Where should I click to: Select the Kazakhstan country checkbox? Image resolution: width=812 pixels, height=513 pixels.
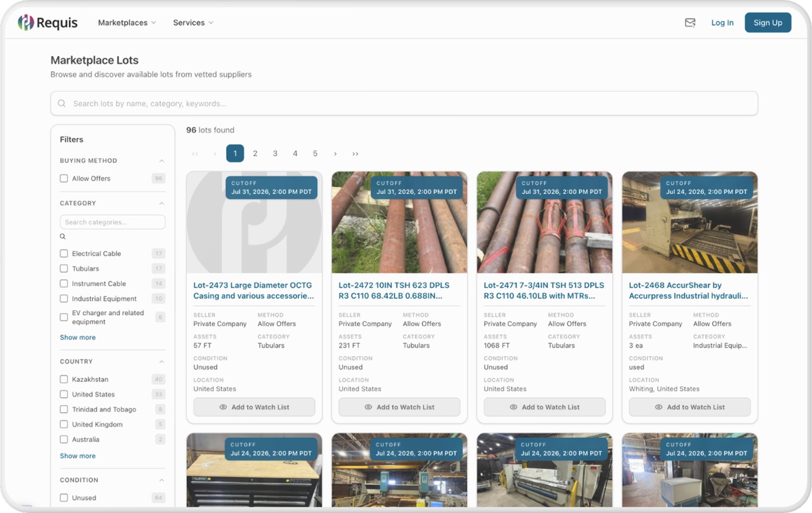64,379
